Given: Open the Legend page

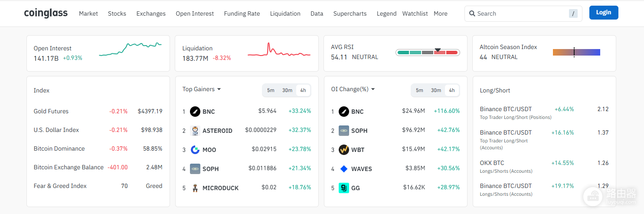Looking at the screenshot, I should [x=386, y=13].
